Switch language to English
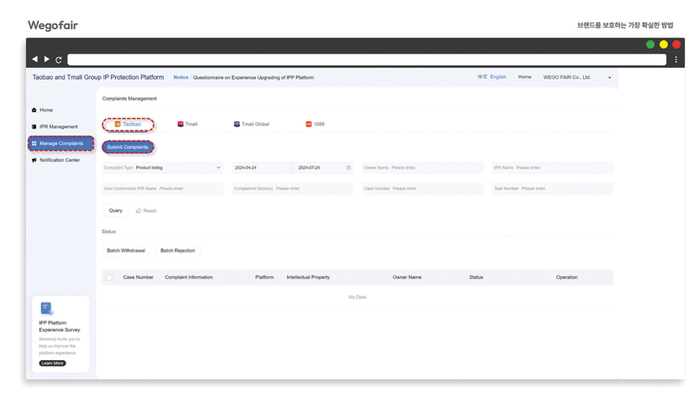This screenshot has height=394, width=700. click(498, 77)
